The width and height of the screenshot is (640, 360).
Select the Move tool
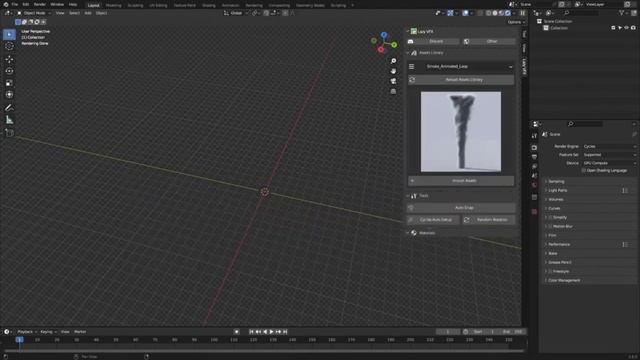[9, 60]
